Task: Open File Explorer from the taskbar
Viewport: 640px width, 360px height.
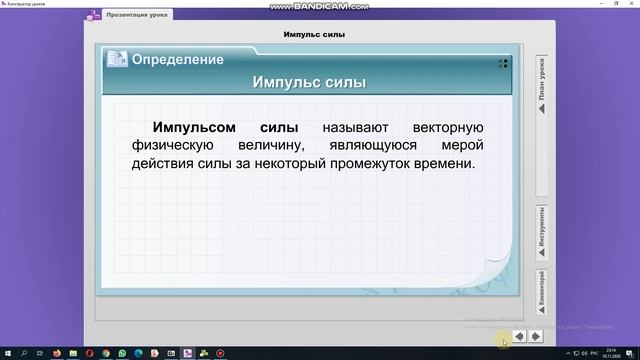Action: 73,353
